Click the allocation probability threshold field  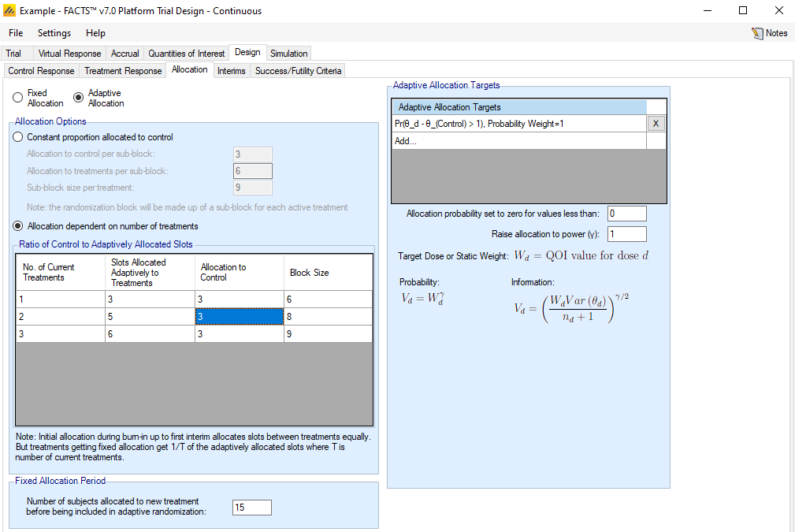pyautogui.click(x=626, y=214)
